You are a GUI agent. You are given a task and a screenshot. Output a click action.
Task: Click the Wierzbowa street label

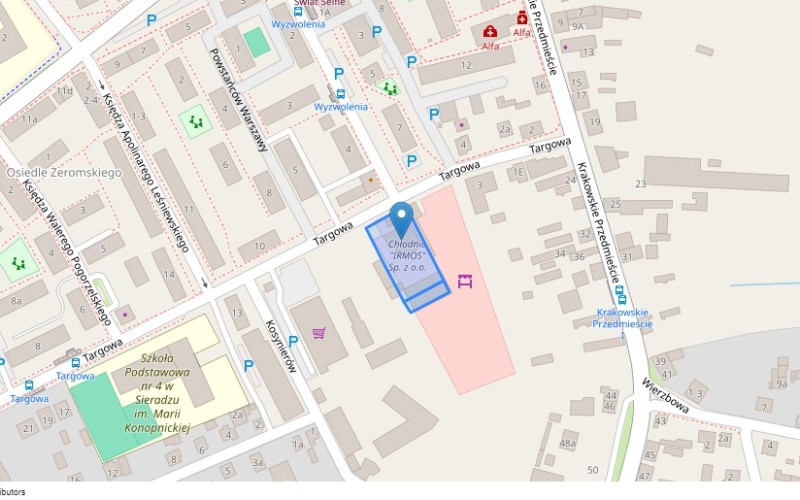click(x=665, y=395)
